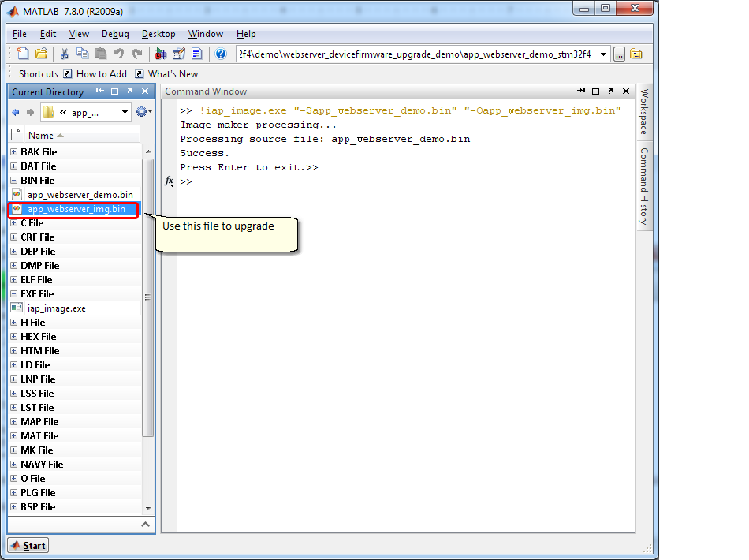Viewport: 749px width, 560px height.
Task: Click the Open File folder icon
Action: (42, 54)
